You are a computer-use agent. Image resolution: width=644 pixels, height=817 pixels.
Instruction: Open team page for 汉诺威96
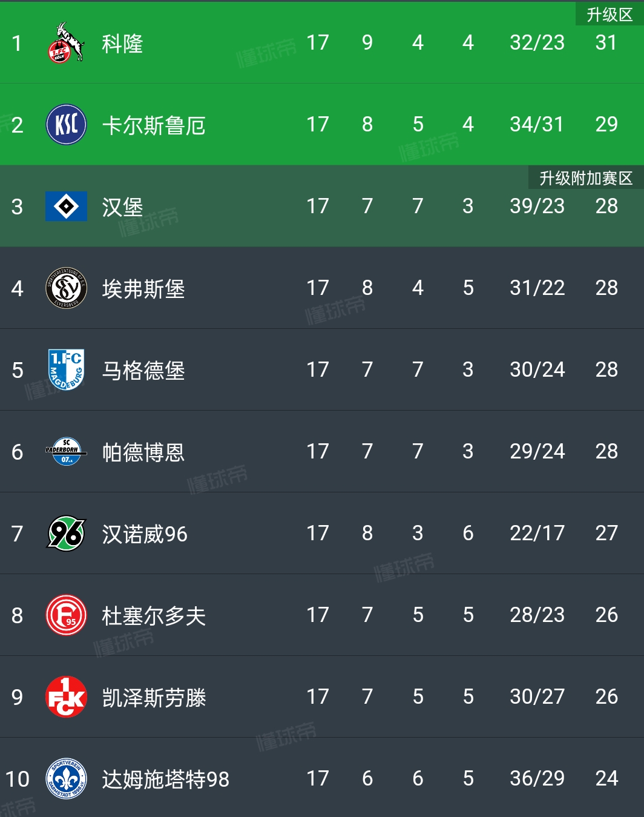click(x=145, y=534)
